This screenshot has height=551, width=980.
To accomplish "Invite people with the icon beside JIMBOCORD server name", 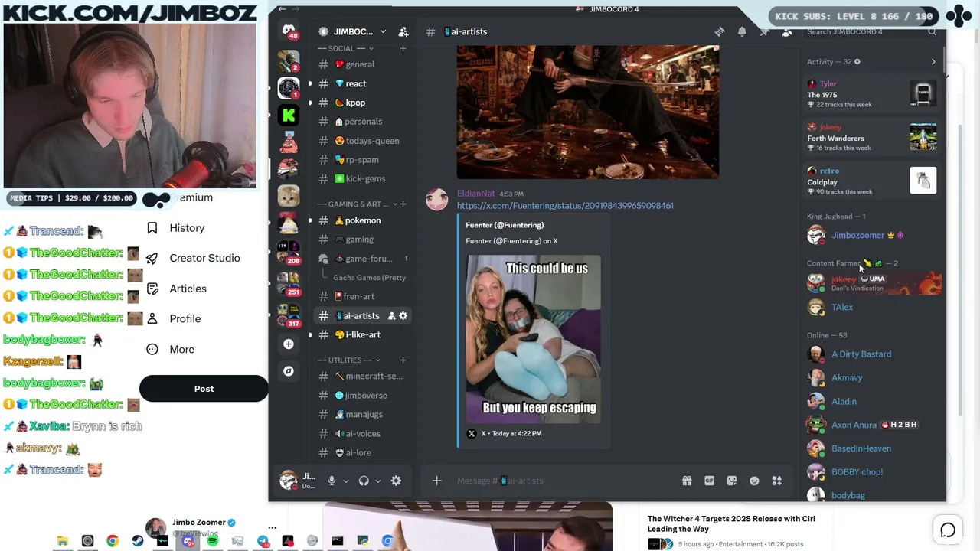I will coord(403,31).
